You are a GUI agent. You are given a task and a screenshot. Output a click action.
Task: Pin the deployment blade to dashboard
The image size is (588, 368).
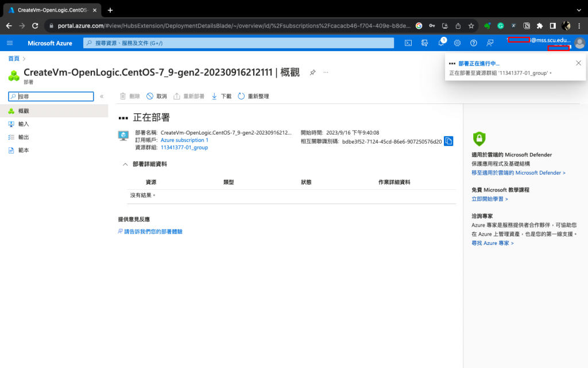[312, 72]
